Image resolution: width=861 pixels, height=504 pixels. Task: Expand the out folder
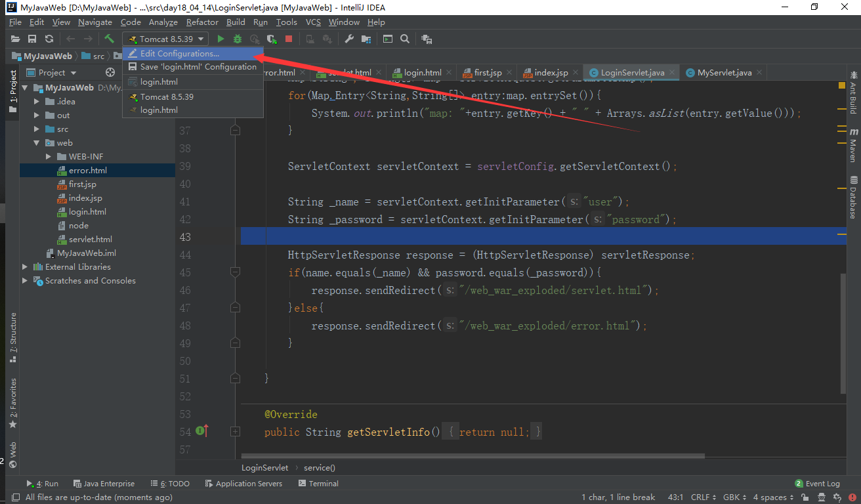click(x=37, y=115)
